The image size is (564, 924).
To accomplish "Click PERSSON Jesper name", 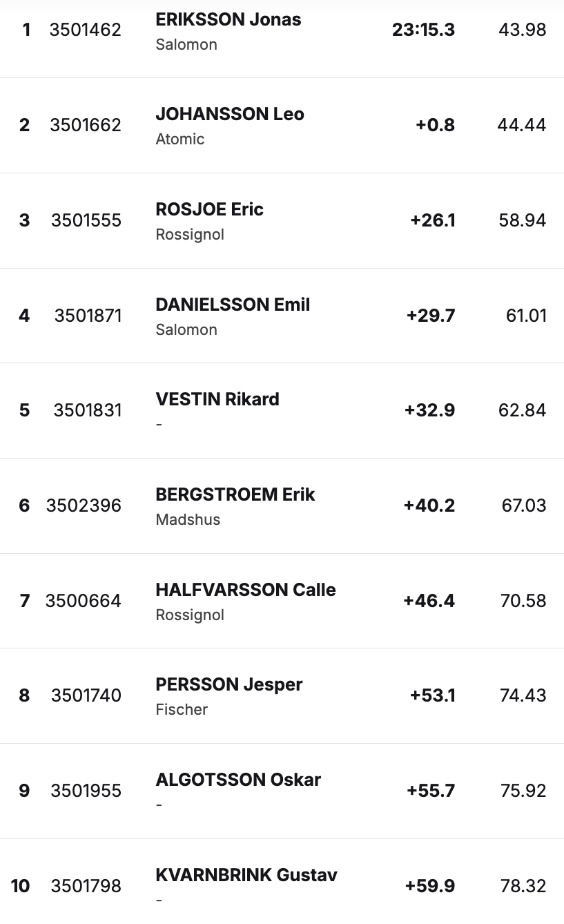I will [229, 684].
